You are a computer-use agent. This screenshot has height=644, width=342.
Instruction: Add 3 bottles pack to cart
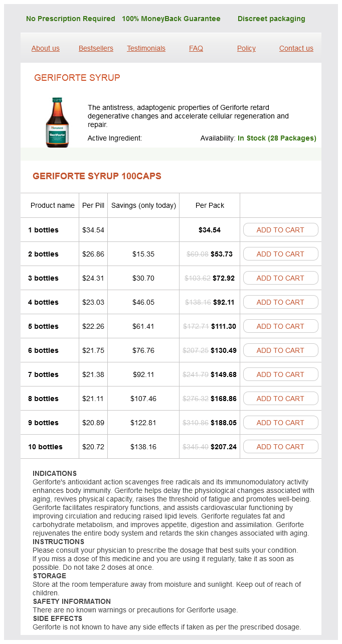[x=280, y=278]
